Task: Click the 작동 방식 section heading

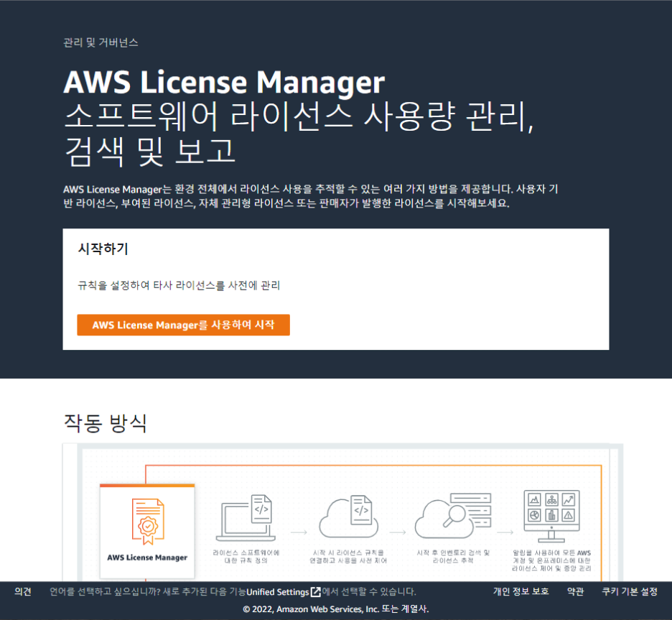Action: tap(105, 423)
